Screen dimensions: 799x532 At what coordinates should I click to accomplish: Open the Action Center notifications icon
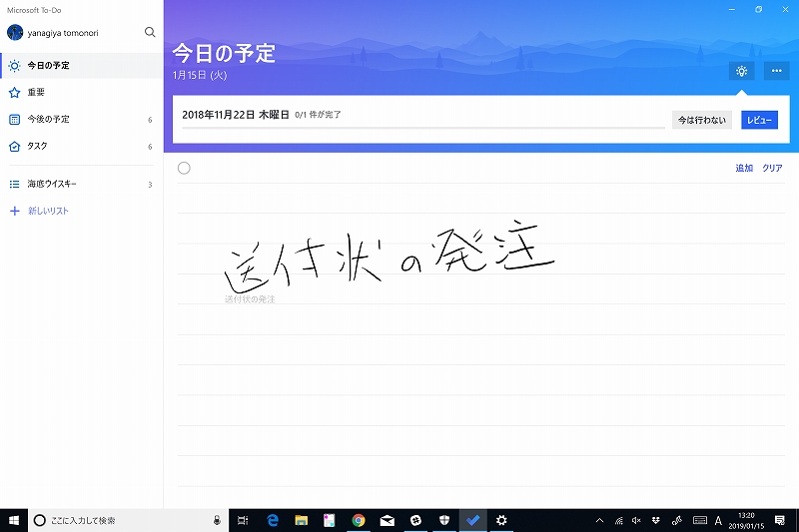coord(780,520)
